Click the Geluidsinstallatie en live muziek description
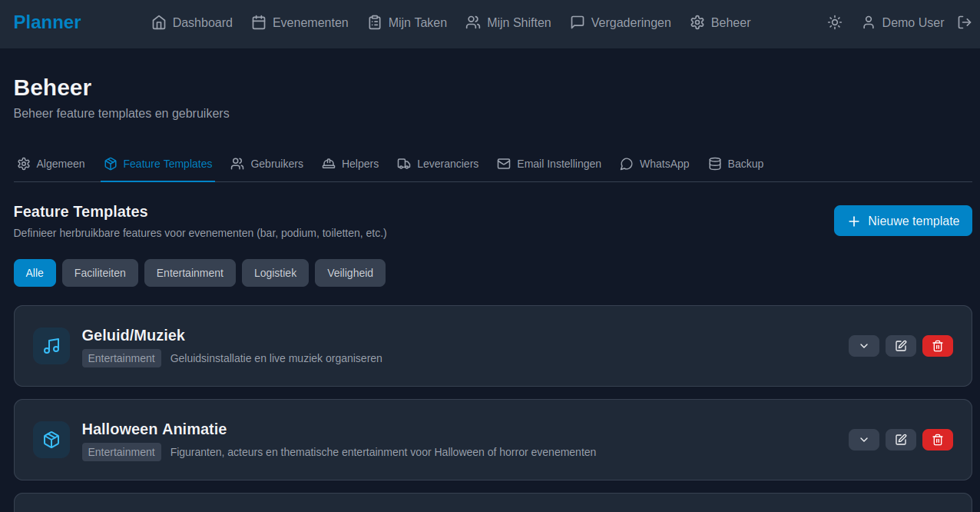Image resolution: width=980 pixels, height=512 pixels. [276, 358]
